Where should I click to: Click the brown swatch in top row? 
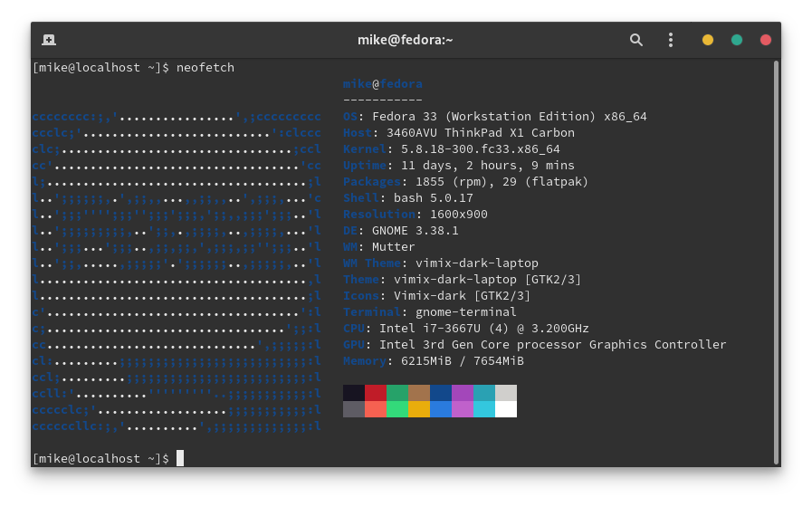(x=419, y=393)
